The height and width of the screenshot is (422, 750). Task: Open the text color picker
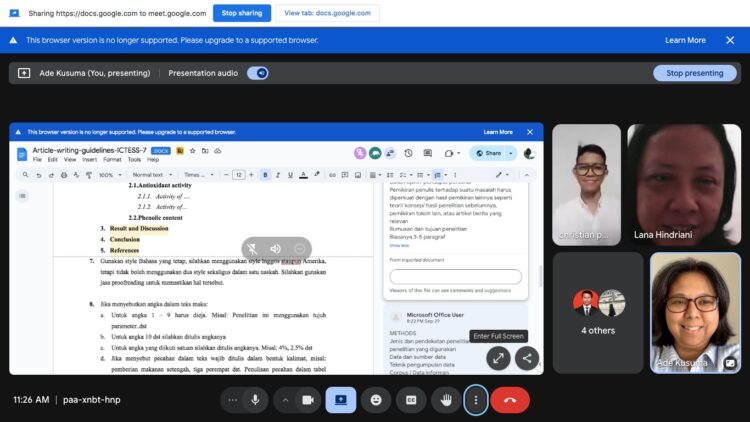[303, 175]
